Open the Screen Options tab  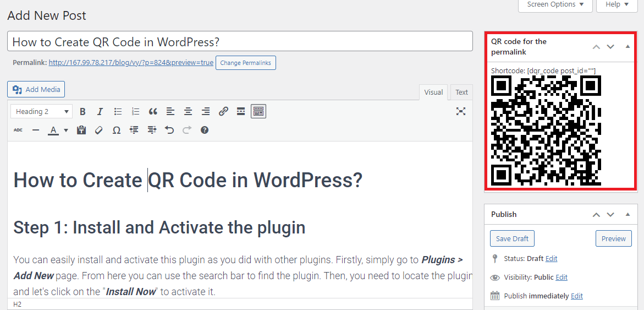pyautogui.click(x=555, y=4)
